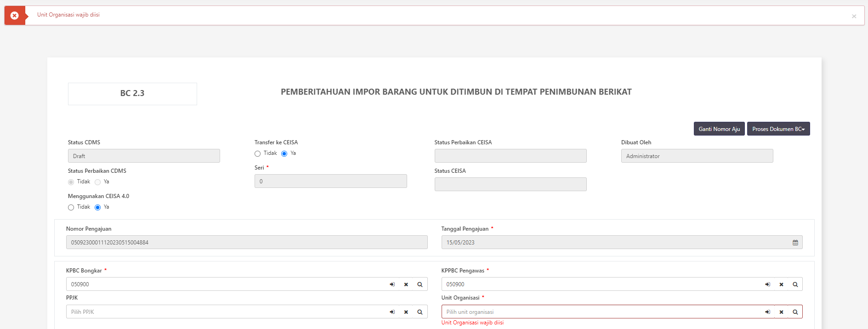
Task: Click into the Pilih PPJK input field
Action: click(x=225, y=312)
